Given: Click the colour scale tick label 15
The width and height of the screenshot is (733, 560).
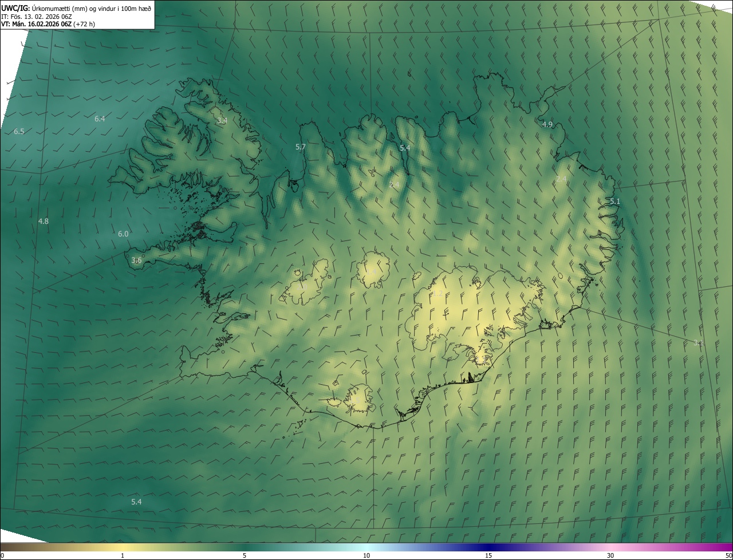Looking at the screenshot, I should 488,556.
